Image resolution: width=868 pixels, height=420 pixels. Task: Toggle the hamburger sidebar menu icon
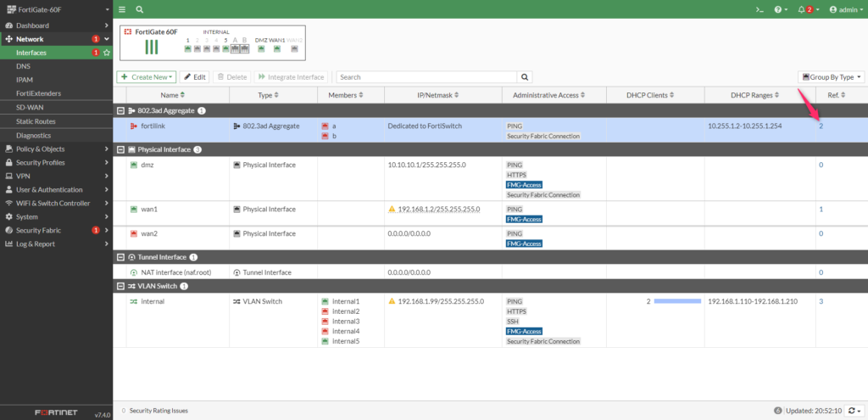coord(122,9)
